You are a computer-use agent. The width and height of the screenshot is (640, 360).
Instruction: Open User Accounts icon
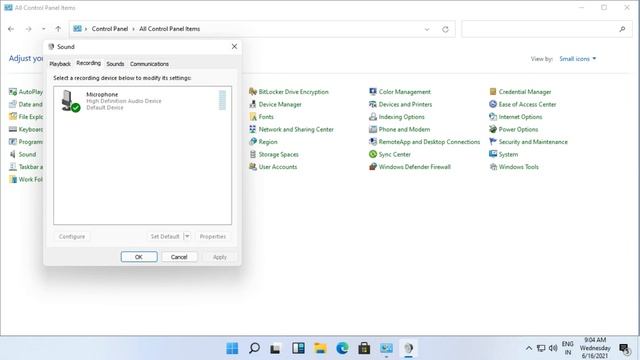[253, 167]
